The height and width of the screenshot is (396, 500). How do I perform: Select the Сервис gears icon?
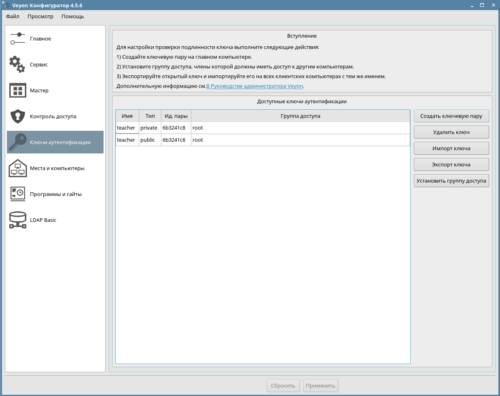tap(17, 64)
